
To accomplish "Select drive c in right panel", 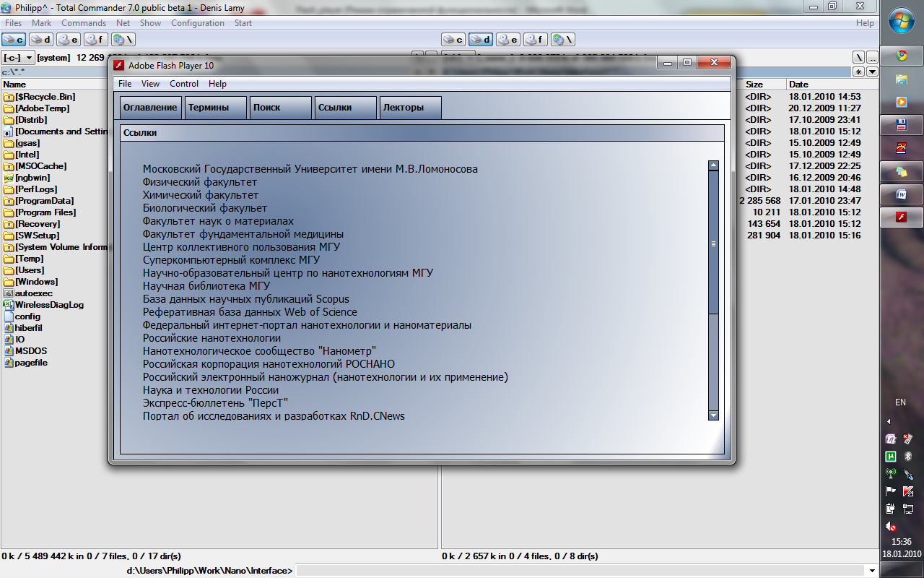I will tap(453, 40).
